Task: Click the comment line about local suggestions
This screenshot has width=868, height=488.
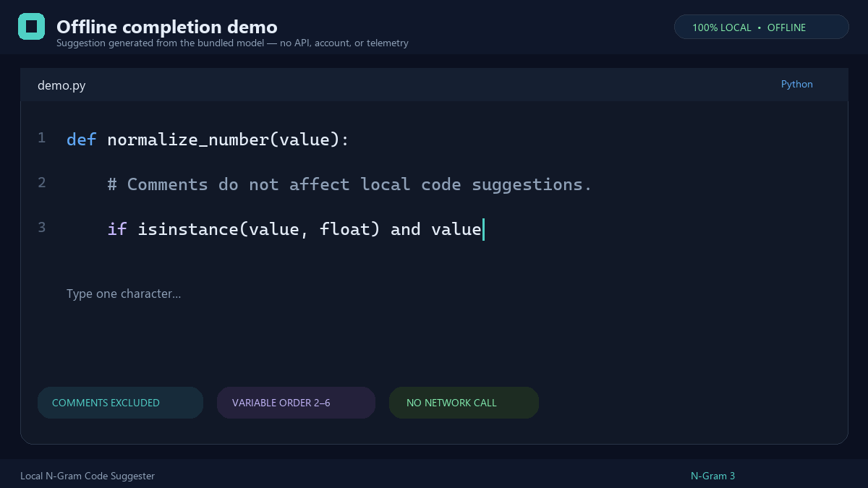Action: click(x=349, y=184)
